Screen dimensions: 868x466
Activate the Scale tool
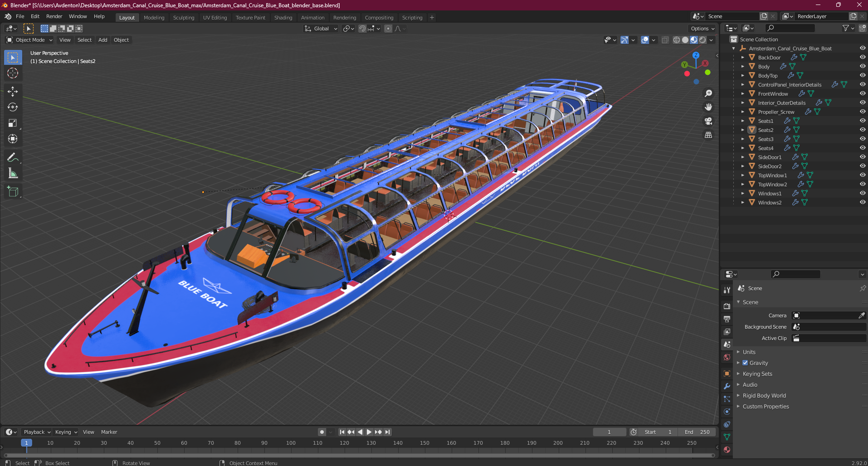pyautogui.click(x=13, y=123)
